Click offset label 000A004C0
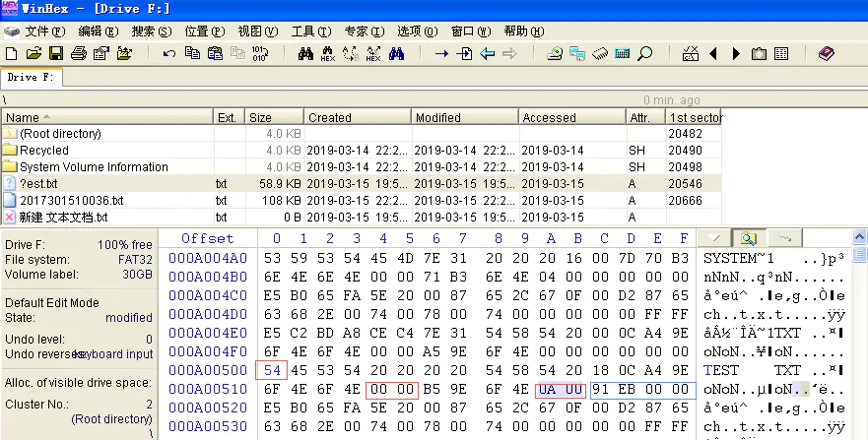Image resolution: width=868 pixels, height=440 pixels. 208,295
